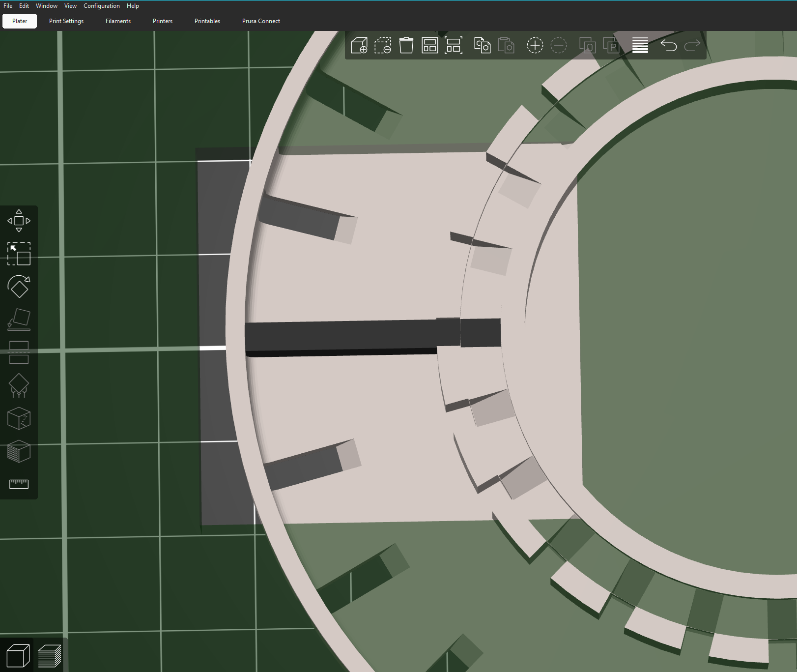
Task: Select the Paint-on supports tool
Action: coord(19,451)
